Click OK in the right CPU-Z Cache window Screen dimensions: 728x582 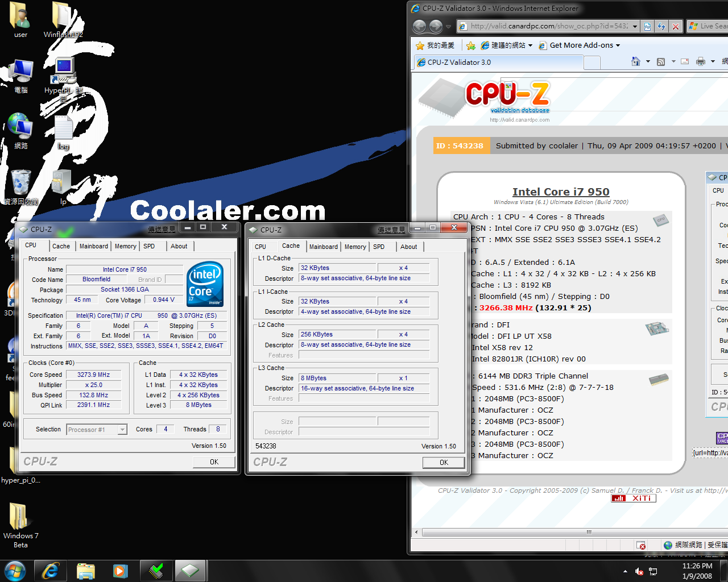pos(444,463)
